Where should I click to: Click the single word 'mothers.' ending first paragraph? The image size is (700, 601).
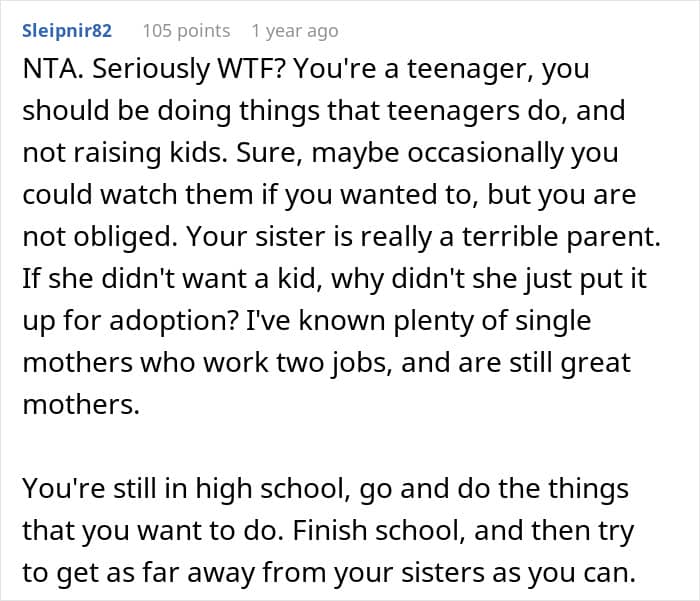(x=81, y=405)
